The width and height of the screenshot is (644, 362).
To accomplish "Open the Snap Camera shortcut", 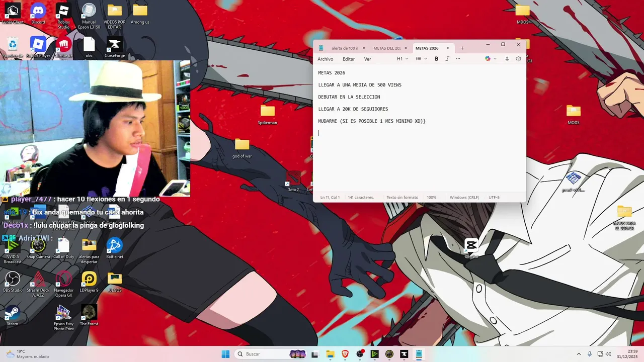I will [x=38, y=248].
